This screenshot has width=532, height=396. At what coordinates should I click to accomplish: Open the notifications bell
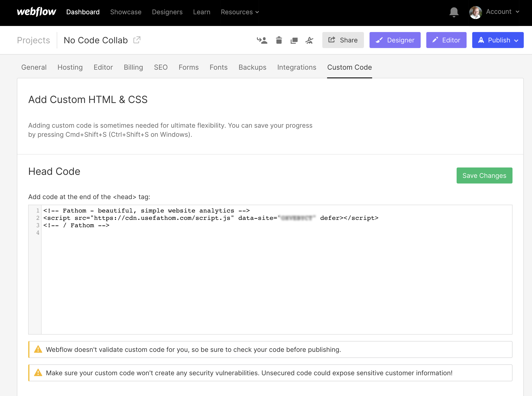[454, 12]
